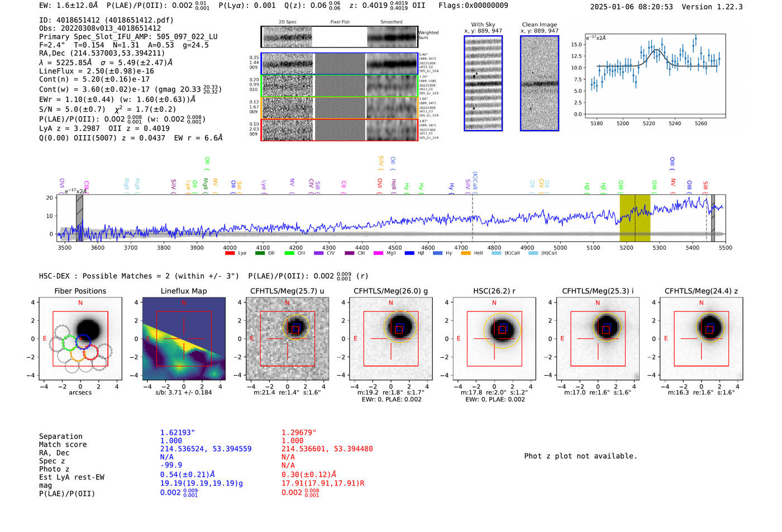This screenshot has width=782, height=532.
Task: Click the green-bordered fiber 2D spec row
Action: (340, 86)
